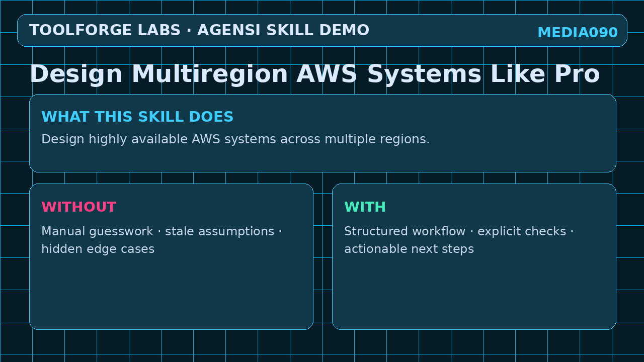644x362 pixels.
Task: Click the 'TOOLFORGE LABS · AGENSI SKILL DEMO' header text
Action: pos(199,30)
